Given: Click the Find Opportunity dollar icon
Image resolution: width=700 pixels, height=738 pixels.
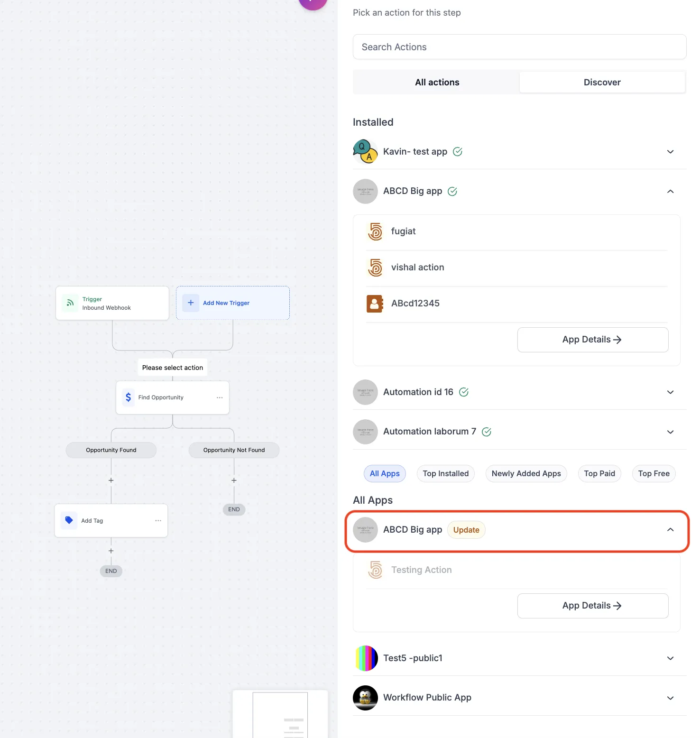Looking at the screenshot, I should tap(128, 397).
